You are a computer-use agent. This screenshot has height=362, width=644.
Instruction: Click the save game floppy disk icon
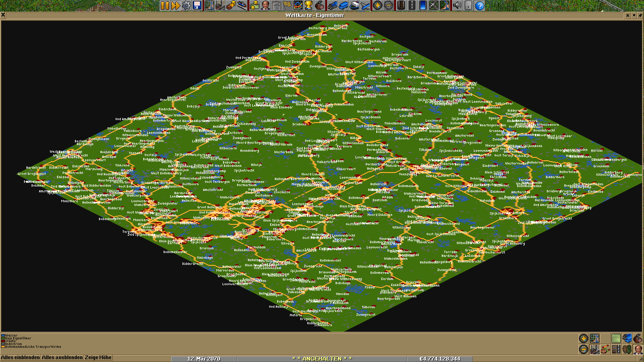click(197, 6)
